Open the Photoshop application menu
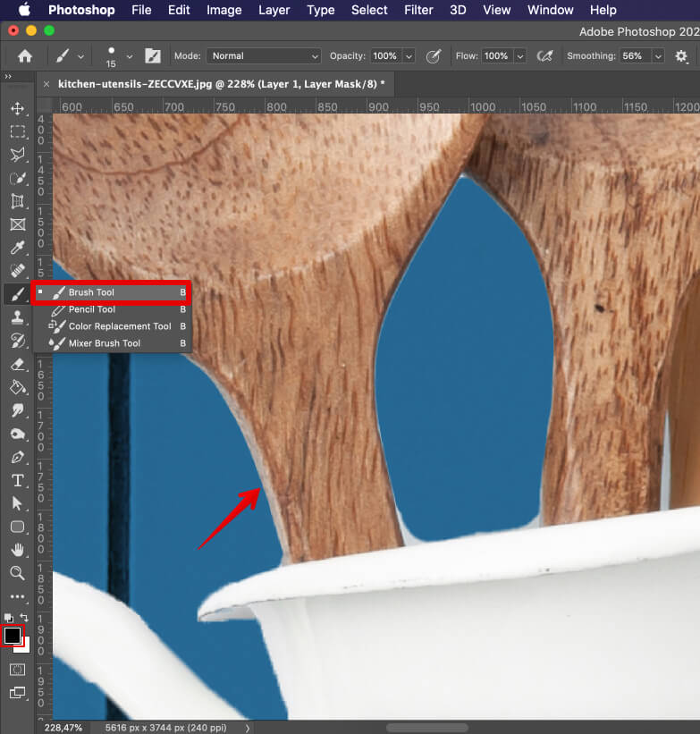The height and width of the screenshot is (734, 700). pos(81,10)
